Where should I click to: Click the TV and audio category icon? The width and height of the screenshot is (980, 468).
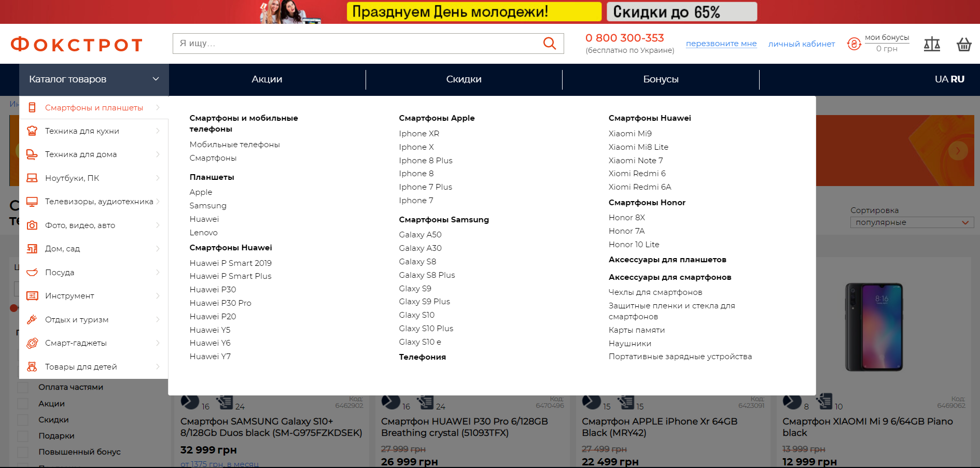coord(32,202)
